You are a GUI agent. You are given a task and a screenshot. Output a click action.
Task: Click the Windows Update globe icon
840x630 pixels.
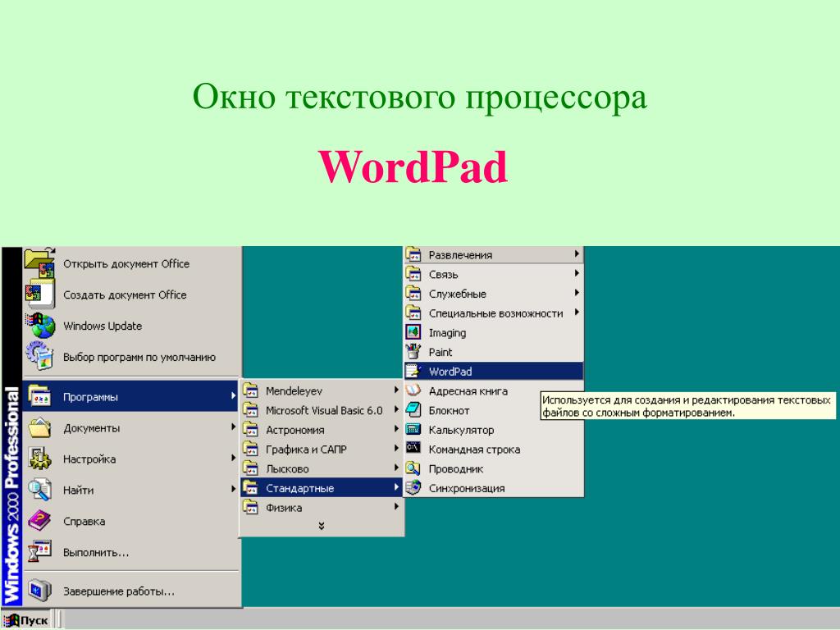pos(39,325)
